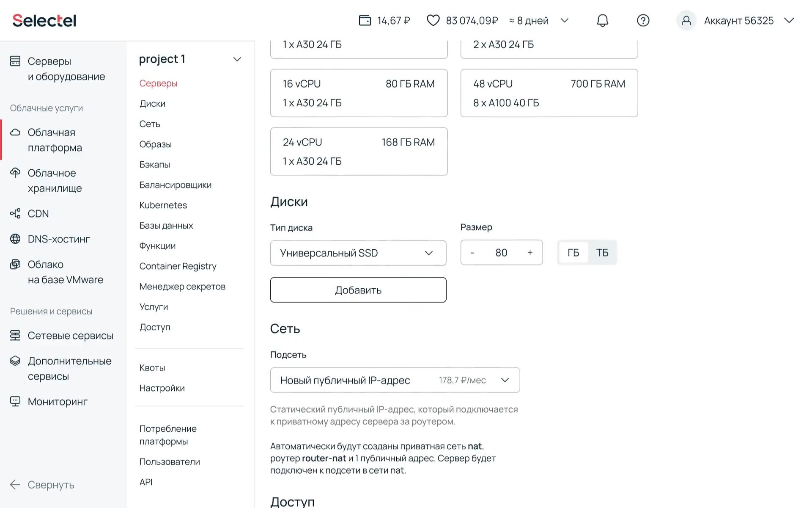Select ГБ as disk size unit
The width and height of the screenshot is (812, 508).
(x=573, y=253)
